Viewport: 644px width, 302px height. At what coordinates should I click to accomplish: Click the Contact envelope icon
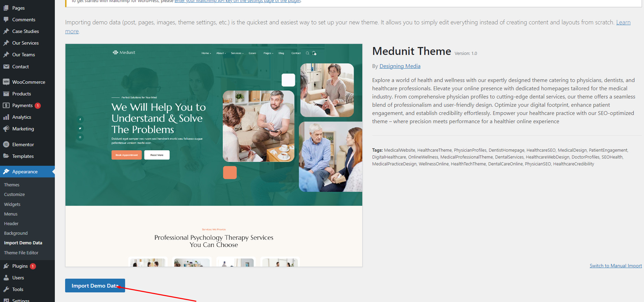(x=6, y=67)
